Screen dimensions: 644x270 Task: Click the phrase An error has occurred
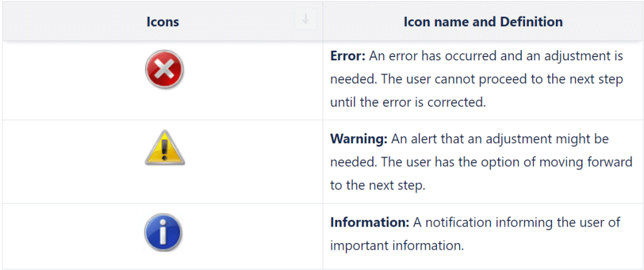pyautogui.click(x=426, y=55)
